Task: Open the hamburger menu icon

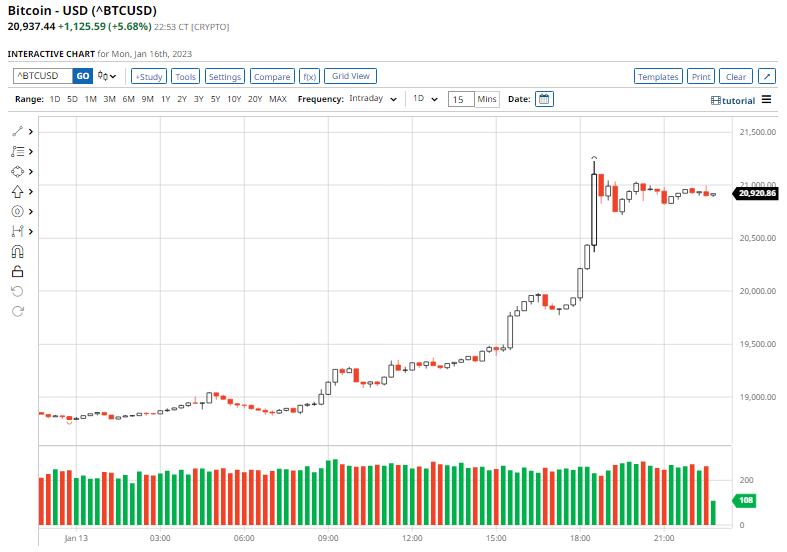Action: pos(766,99)
